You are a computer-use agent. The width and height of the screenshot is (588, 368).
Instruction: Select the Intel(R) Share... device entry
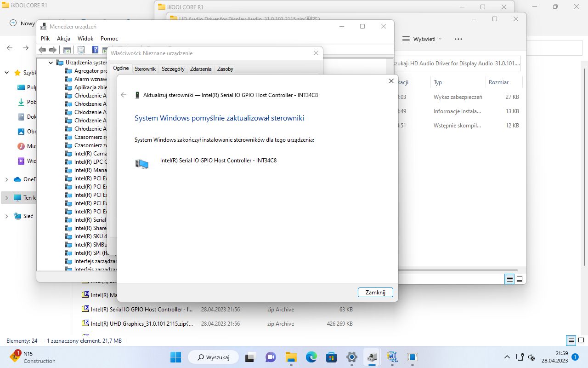point(86,228)
